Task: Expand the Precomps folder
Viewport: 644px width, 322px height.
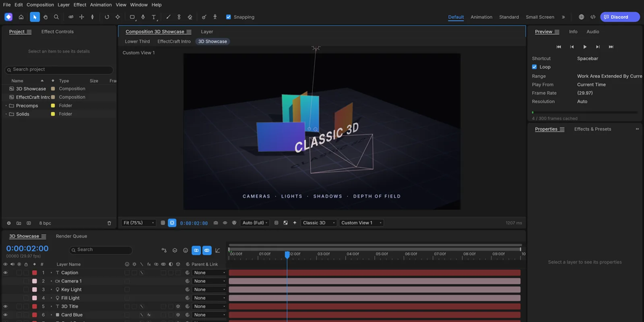Action: pos(6,106)
